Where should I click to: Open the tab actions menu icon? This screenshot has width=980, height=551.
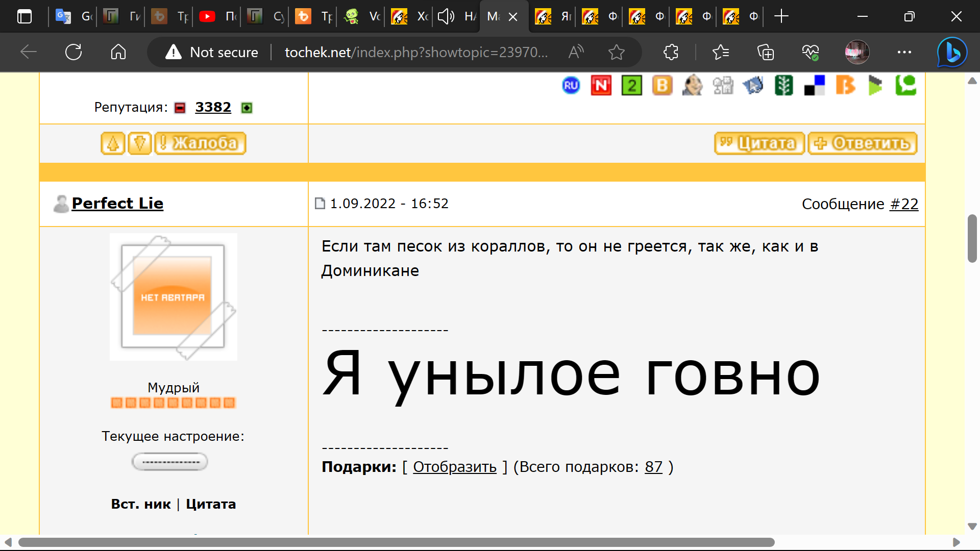click(24, 17)
